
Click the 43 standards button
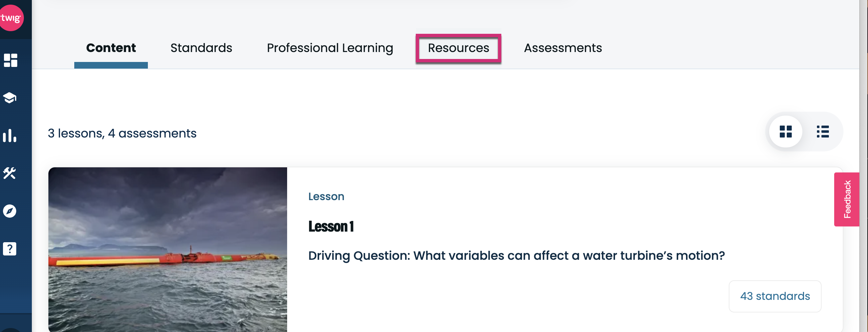775,296
